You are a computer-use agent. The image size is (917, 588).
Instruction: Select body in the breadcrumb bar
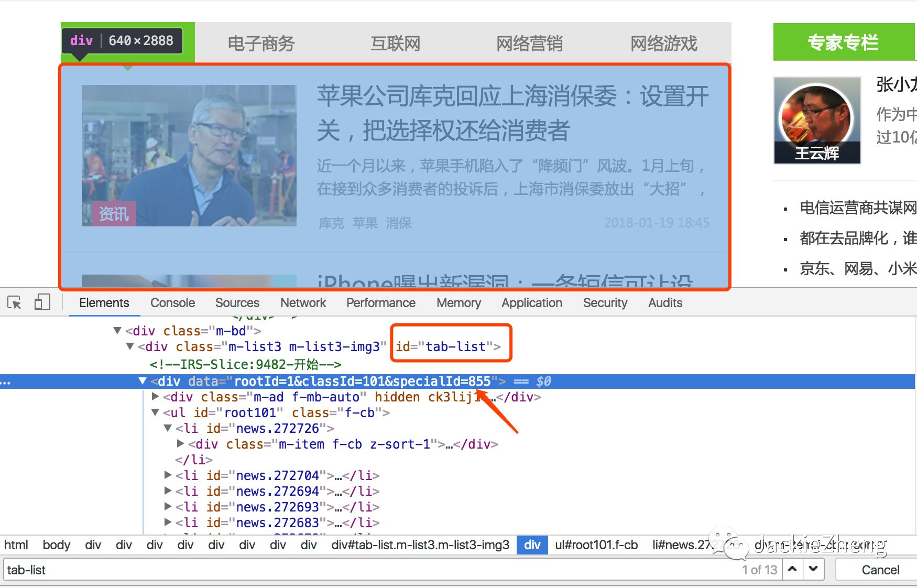(56, 545)
